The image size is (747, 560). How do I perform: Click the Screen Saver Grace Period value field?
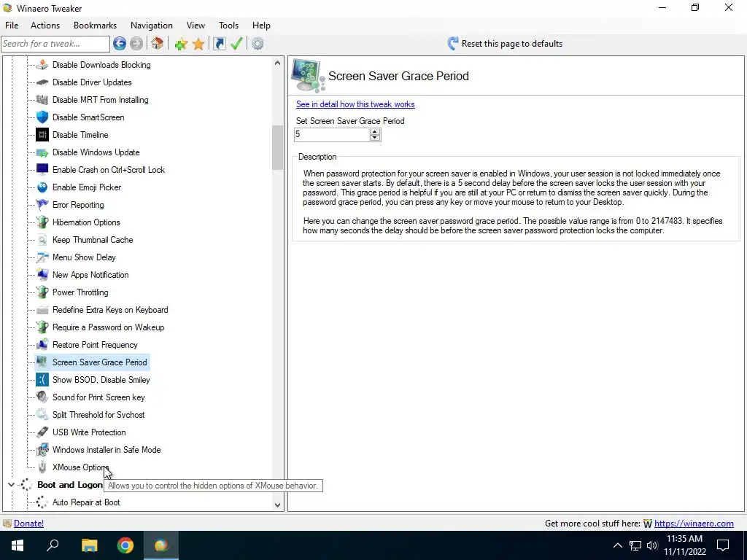(x=332, y=135)
